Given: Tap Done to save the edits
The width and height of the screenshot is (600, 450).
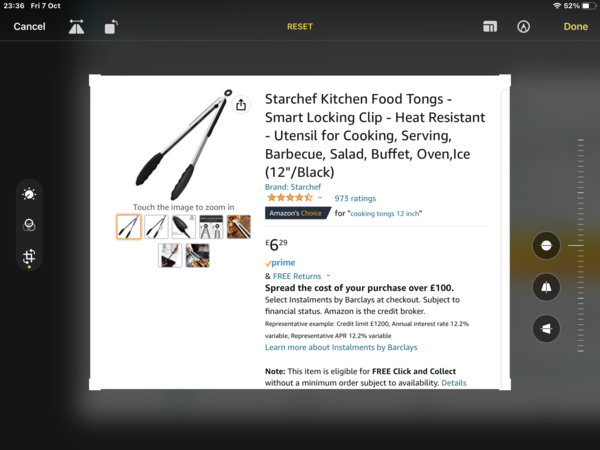Looking at the screenshot, I should pyautogui.click(x=576, y=26).
